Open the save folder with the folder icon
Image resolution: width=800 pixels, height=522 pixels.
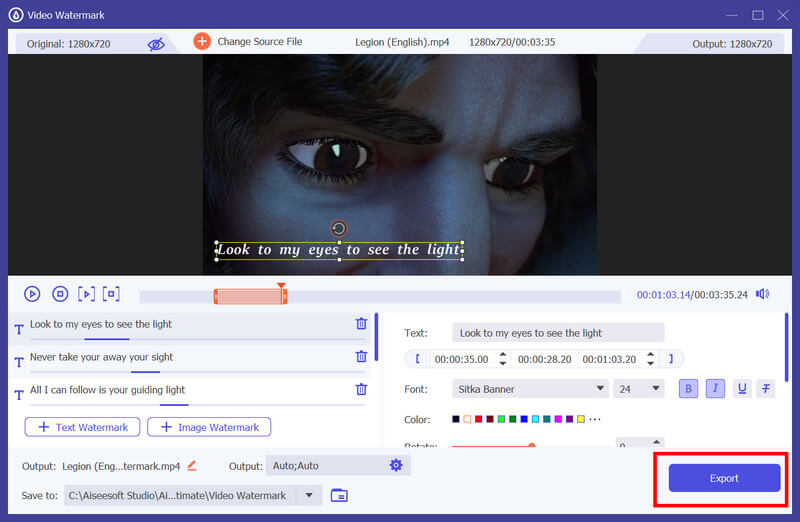point(339,495)
